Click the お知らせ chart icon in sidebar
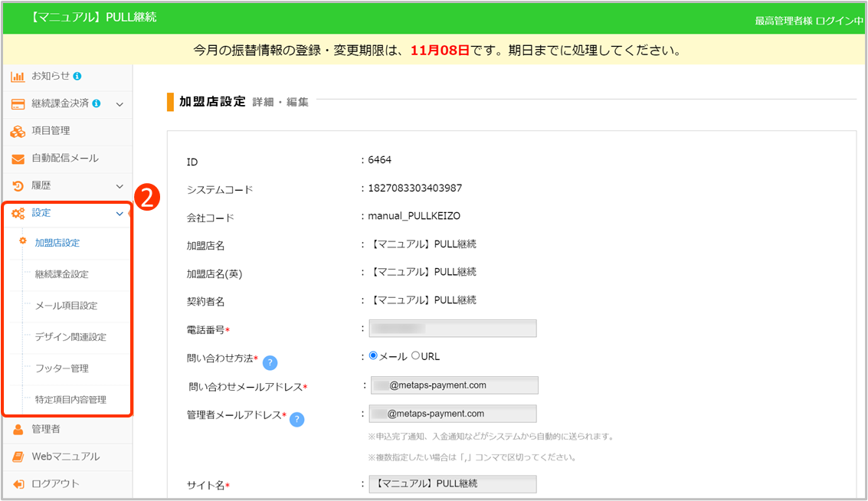Image resolution: width=868 pixels, height=501 pixels. (18, 77)
